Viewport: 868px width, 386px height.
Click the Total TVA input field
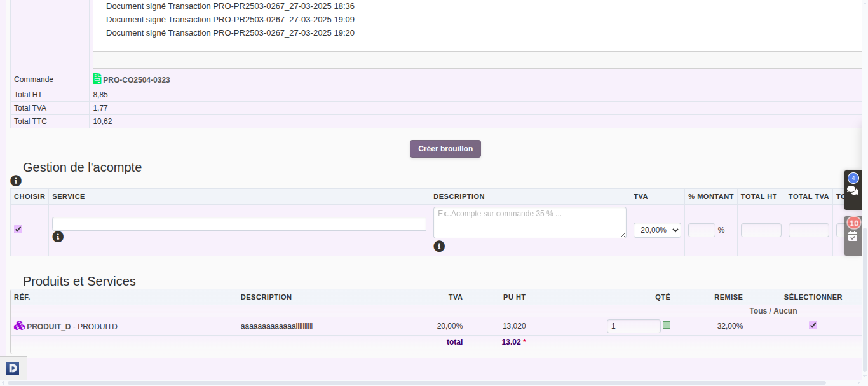coord(809,230)
